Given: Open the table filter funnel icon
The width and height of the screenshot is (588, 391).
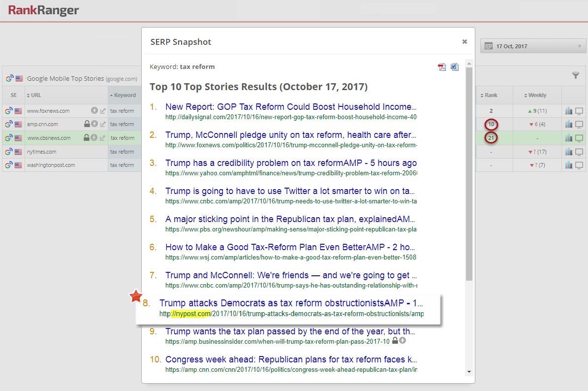Looking at the screenshot, I should coord(576,75).
